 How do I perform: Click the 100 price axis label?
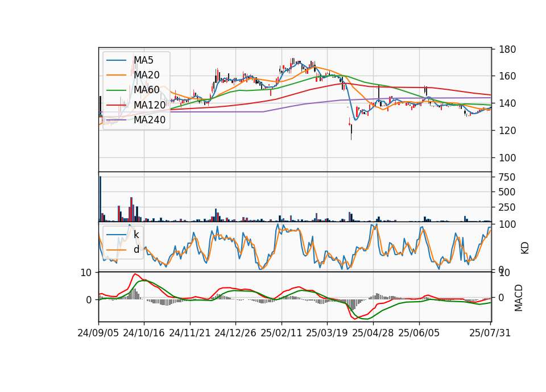click(507, 158)
